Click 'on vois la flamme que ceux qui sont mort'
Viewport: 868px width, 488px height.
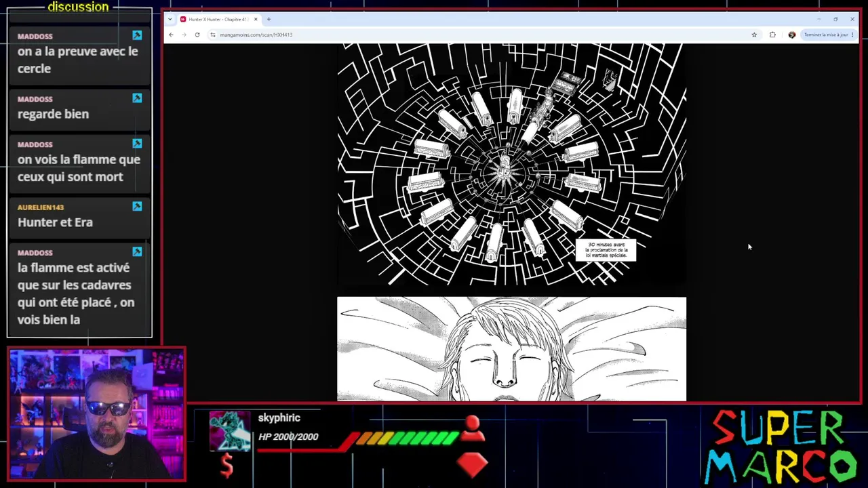pyautogui.click(x=79, y=168)
